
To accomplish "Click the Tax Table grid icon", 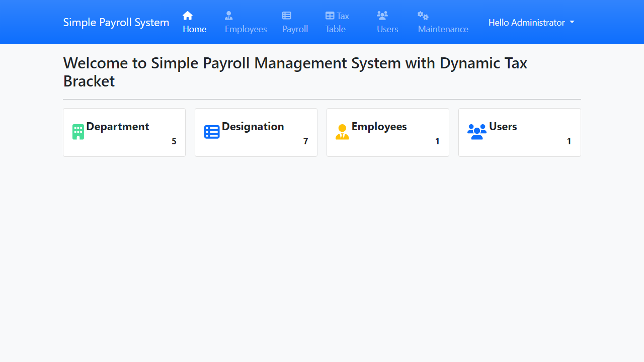I will [330, 16].
